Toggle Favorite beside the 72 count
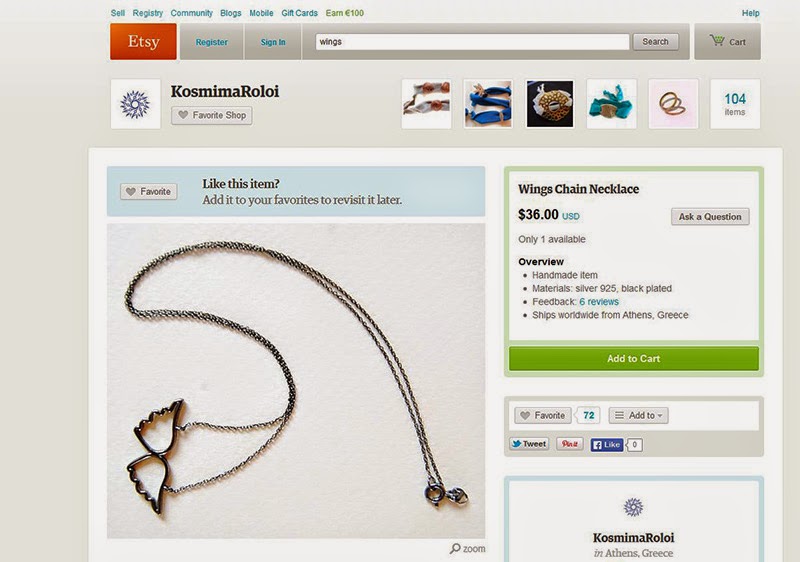The image size is (800, 562). click(x=543, y=415)
